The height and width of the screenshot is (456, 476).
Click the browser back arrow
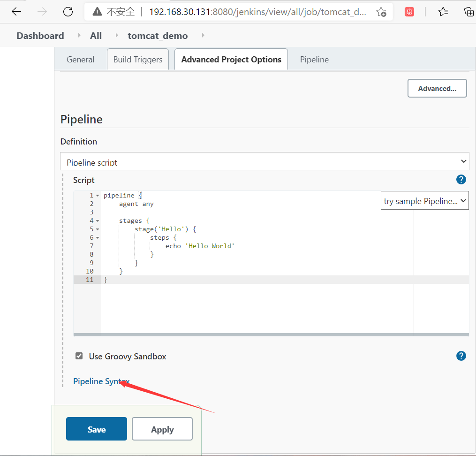tap(16, 12)
